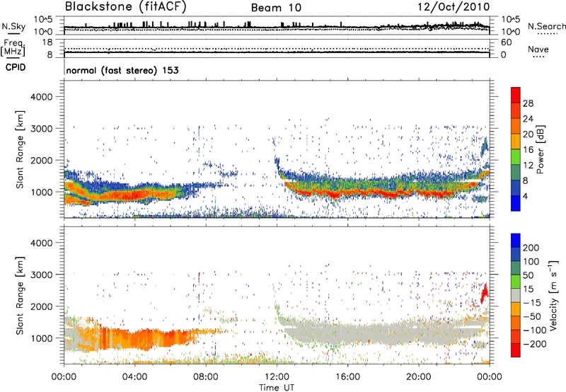Click the date "12/Oct/2010"
This screenshot has width=566, height=392.
[454, 7]
